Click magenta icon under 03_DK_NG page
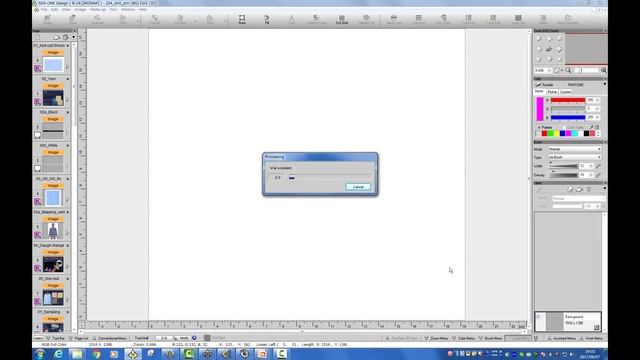 [x=38, y=202]
